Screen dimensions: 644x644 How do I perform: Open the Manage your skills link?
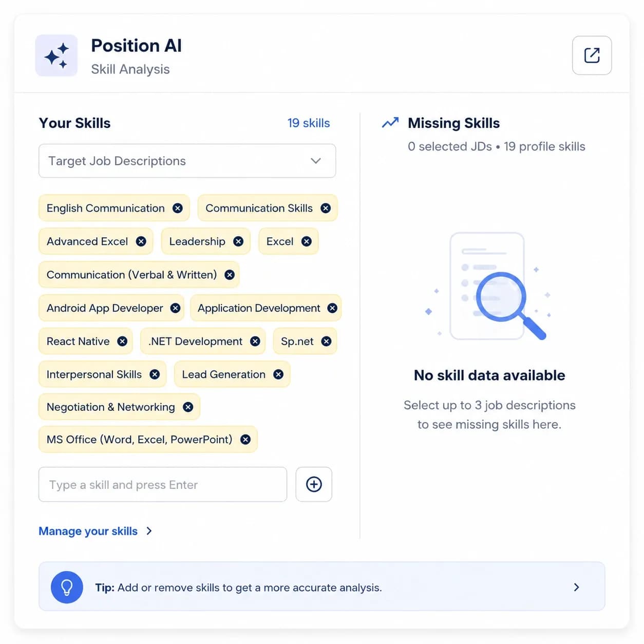[88, 531]
